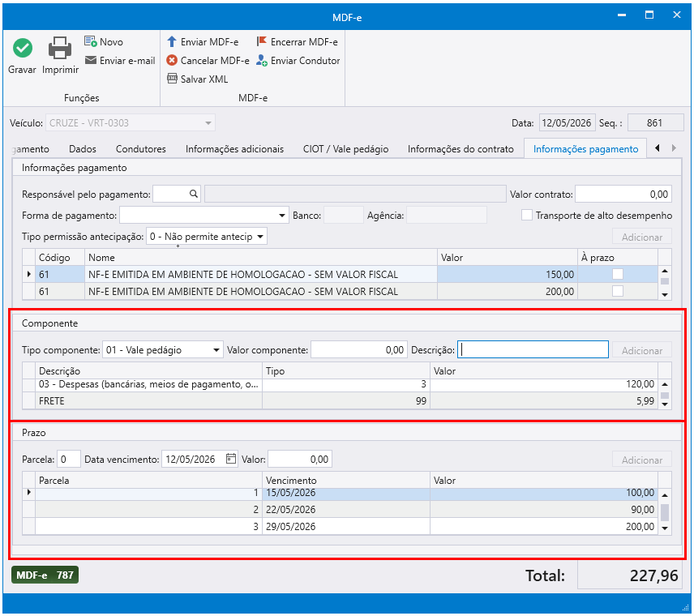Viewport: 694px width, 616px height.
Task: Click the Imprimir printer icon
Action: pyautogui.click(x=60, y=48)
